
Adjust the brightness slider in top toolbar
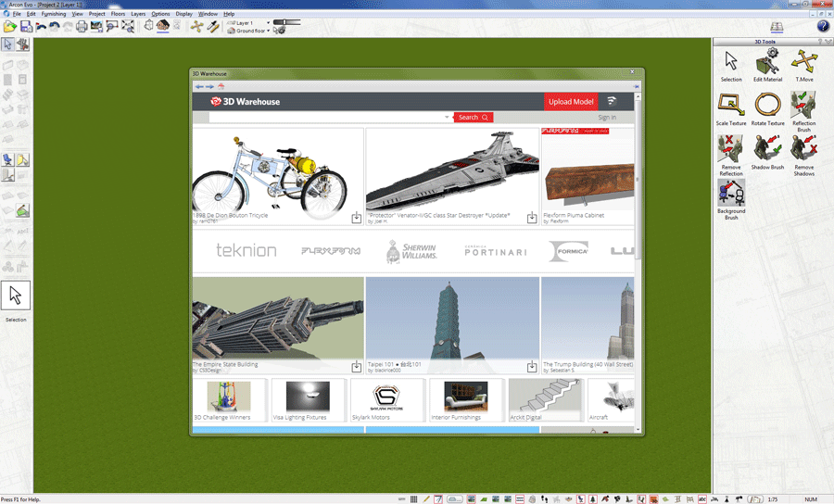coord(287,22)
